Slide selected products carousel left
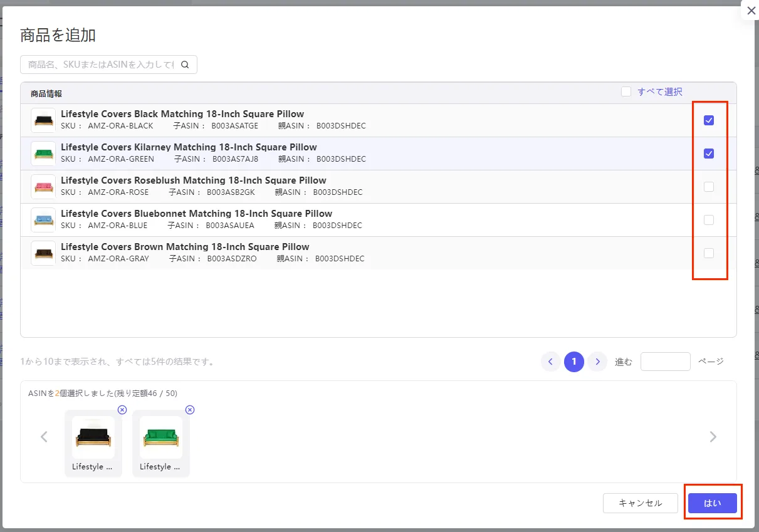This screenshot has width=759, height=532. (44, 437)
